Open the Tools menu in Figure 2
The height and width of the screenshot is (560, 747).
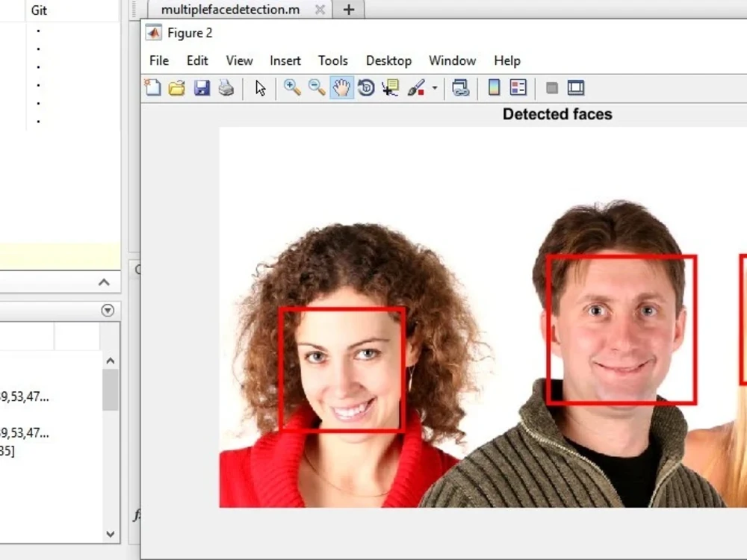(333, 61)
